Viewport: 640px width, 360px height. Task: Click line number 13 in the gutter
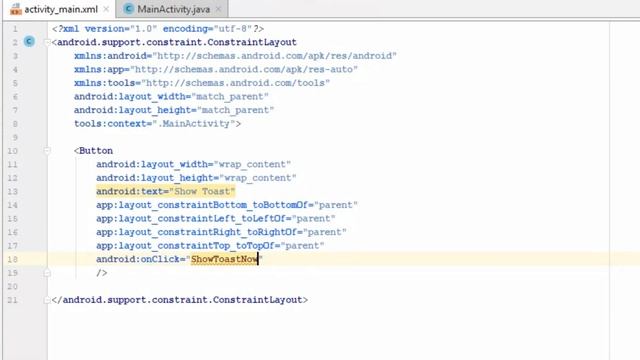[13, 191]
